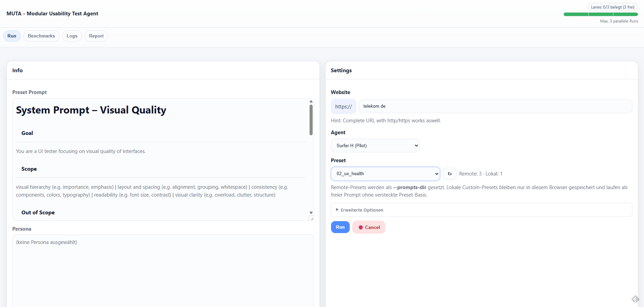
Task: Open the Report tab
Action: [96, 36]
